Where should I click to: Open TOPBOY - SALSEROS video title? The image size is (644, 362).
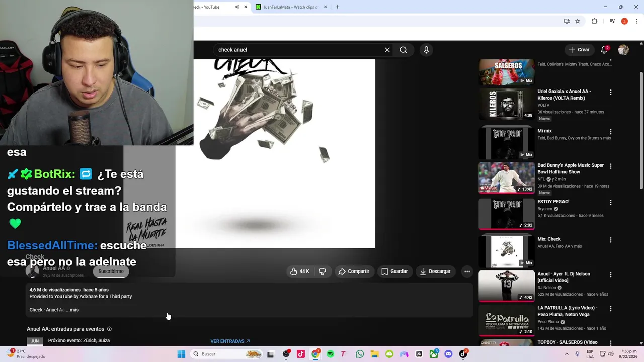tap(568, 342)
